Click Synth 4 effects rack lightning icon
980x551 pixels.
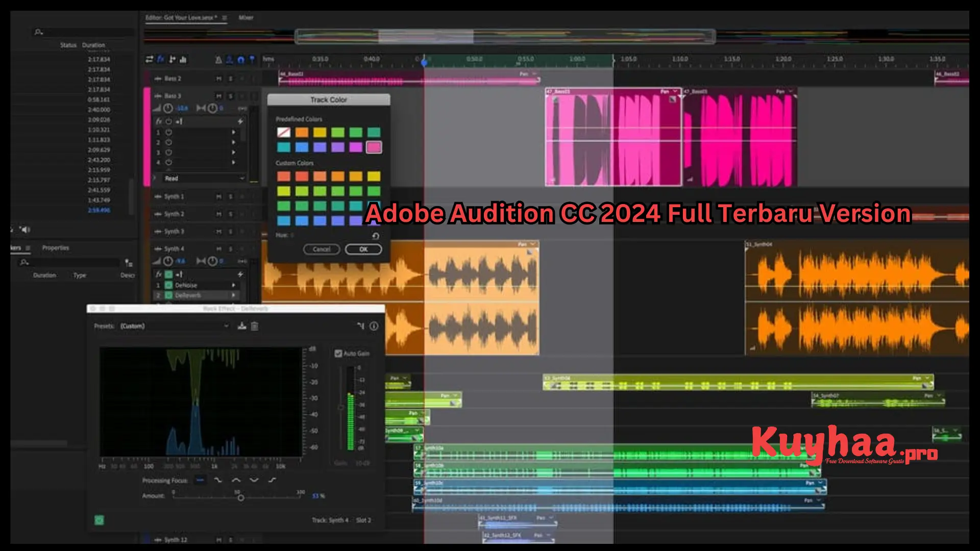240,274
